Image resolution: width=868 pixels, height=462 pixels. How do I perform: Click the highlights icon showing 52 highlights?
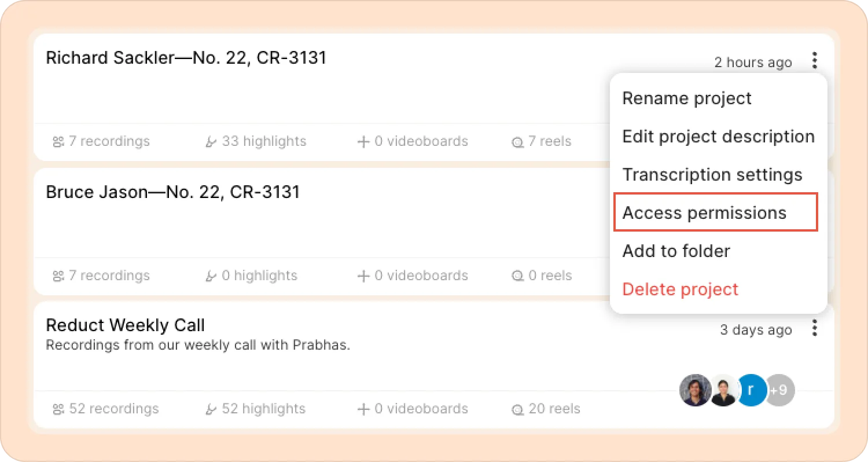[x=211, y=409]
